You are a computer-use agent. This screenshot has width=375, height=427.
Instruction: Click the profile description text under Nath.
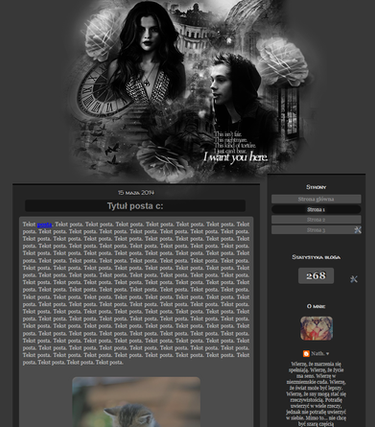tap(316, 394)
